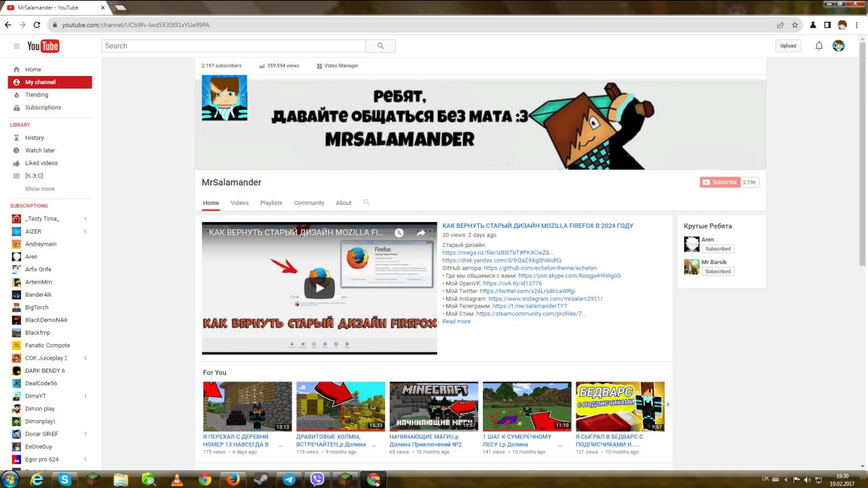The width and height of the screenshot is (868, 488).
Task: Click 359,594 views stat
Action: [279, 66]
